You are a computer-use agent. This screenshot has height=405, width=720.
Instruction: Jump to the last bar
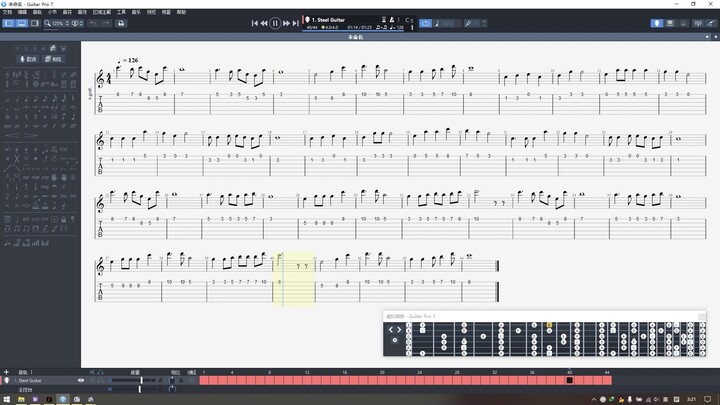tap(295, 23)
